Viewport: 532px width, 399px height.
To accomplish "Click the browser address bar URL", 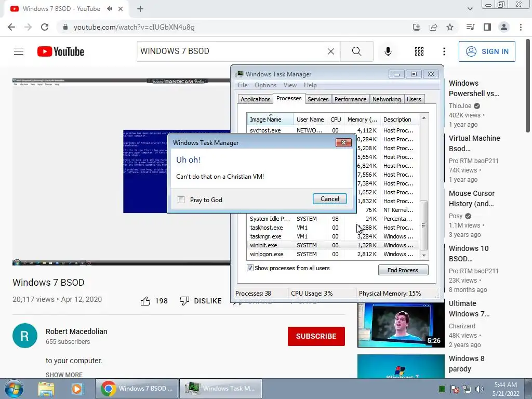I will 134,27.
